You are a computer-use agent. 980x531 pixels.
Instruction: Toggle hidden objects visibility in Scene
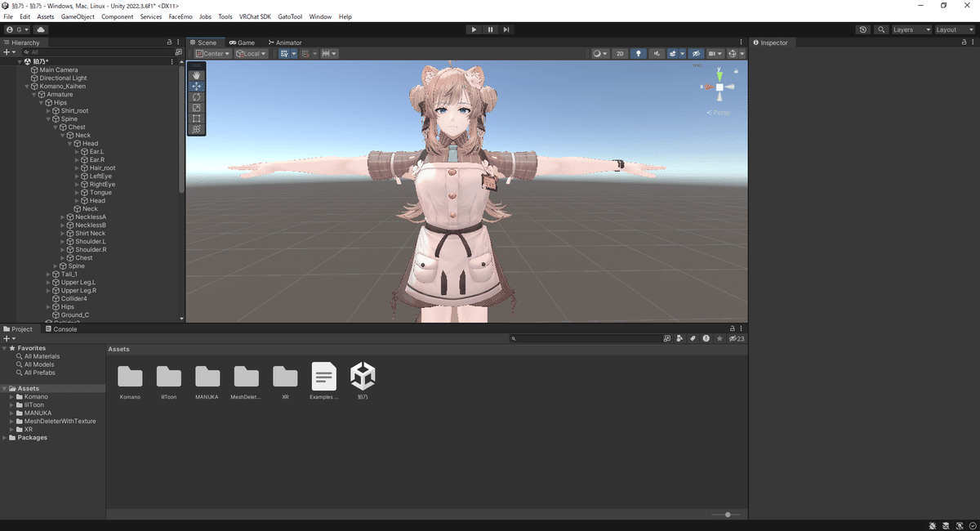(x=696, y=54)
